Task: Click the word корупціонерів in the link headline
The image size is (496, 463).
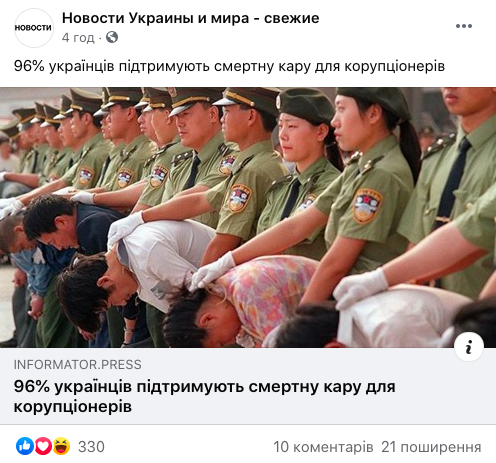Action: [73, 406]
